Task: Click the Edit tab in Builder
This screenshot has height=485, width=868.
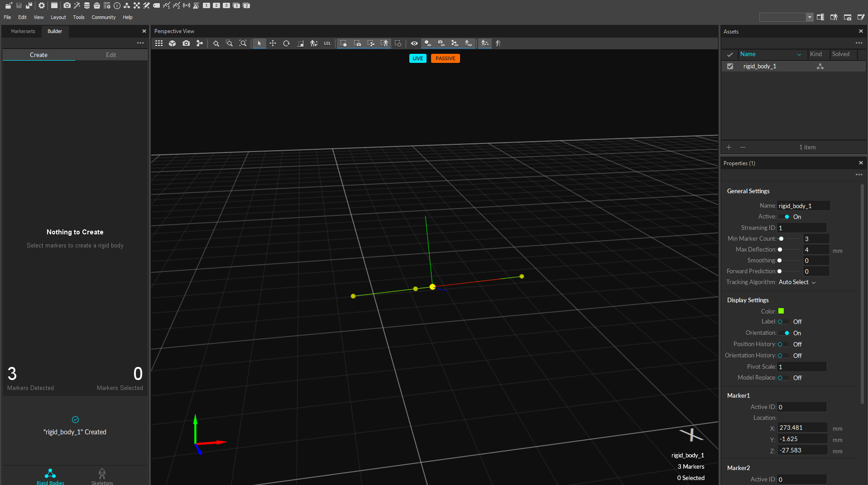Action: (111, 55)
